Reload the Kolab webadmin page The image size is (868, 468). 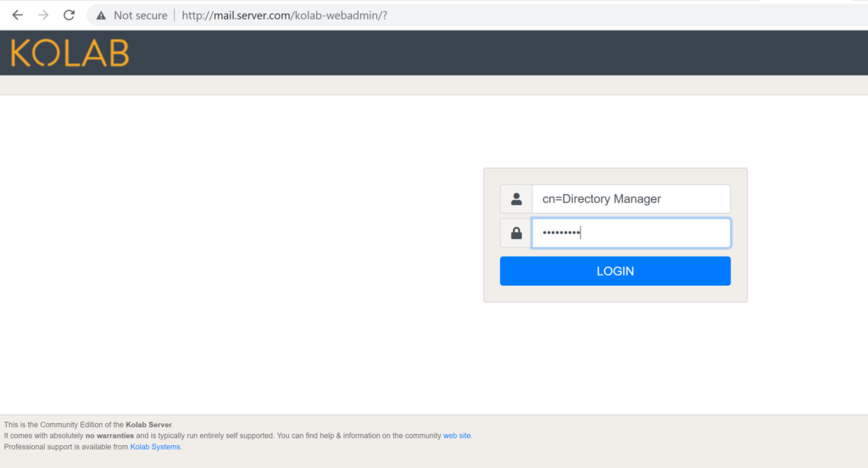point(69,15)
